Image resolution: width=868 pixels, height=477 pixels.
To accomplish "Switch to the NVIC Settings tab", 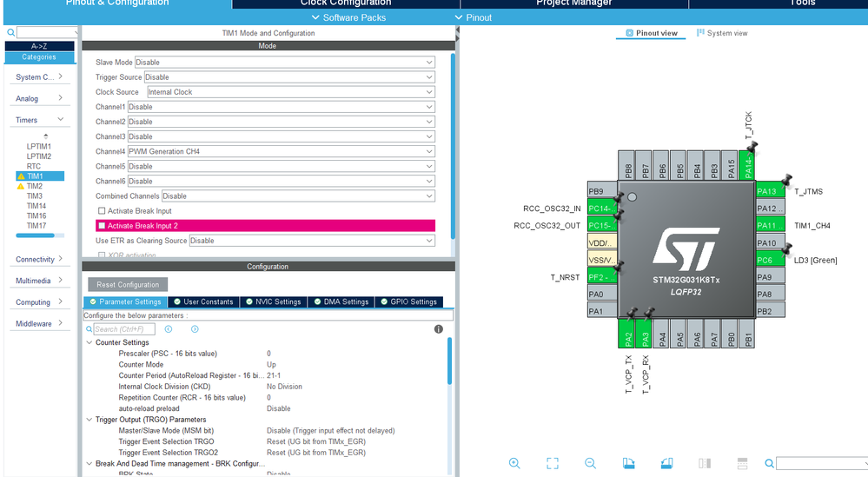I will 274,302.
